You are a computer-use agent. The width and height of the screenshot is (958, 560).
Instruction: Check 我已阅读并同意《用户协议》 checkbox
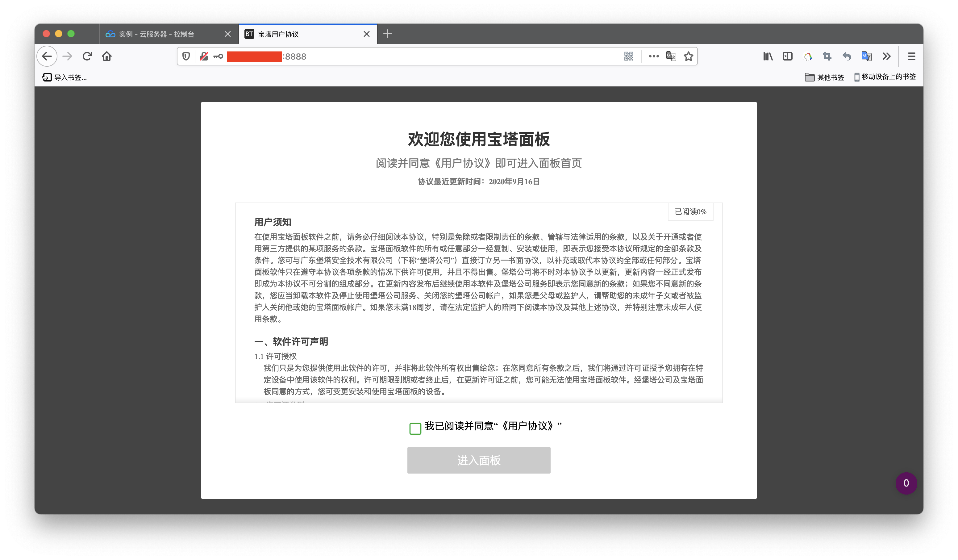click(x=415, y=429)
